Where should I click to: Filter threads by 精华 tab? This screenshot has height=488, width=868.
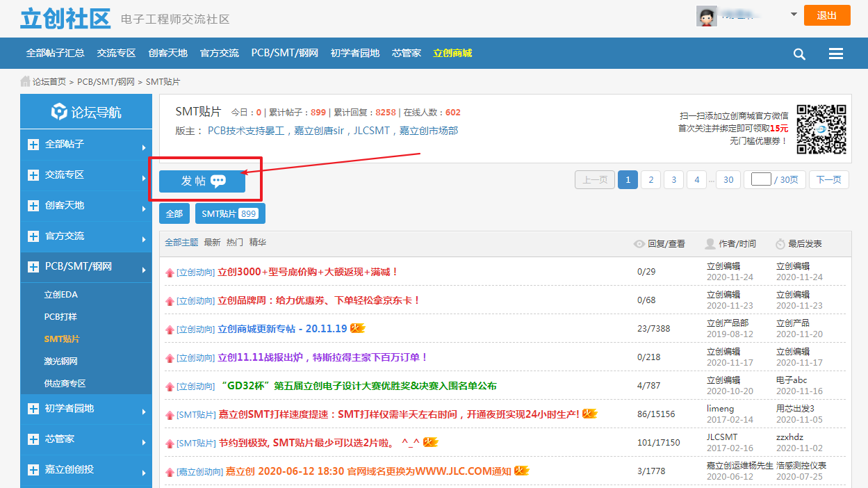coord(257,243)
